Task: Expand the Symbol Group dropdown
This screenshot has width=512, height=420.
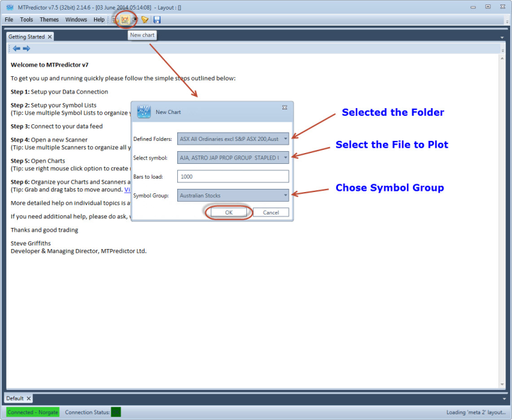Action: pos(285,195)
